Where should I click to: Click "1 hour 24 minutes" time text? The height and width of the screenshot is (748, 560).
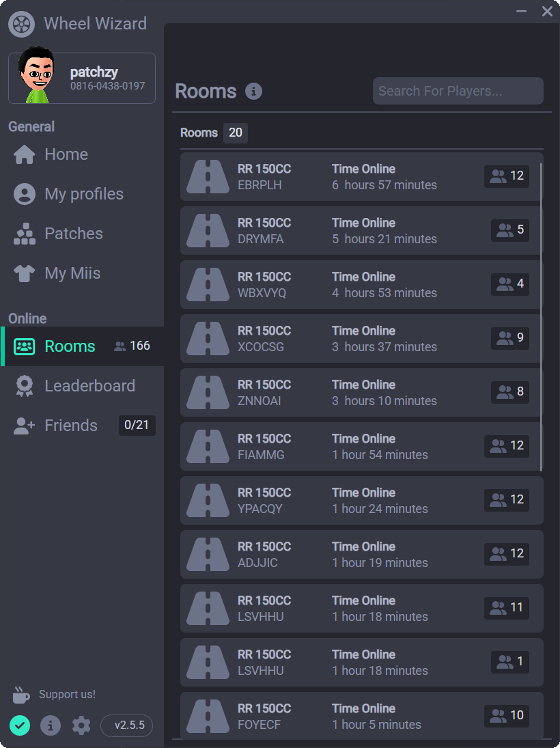point(380,509)
